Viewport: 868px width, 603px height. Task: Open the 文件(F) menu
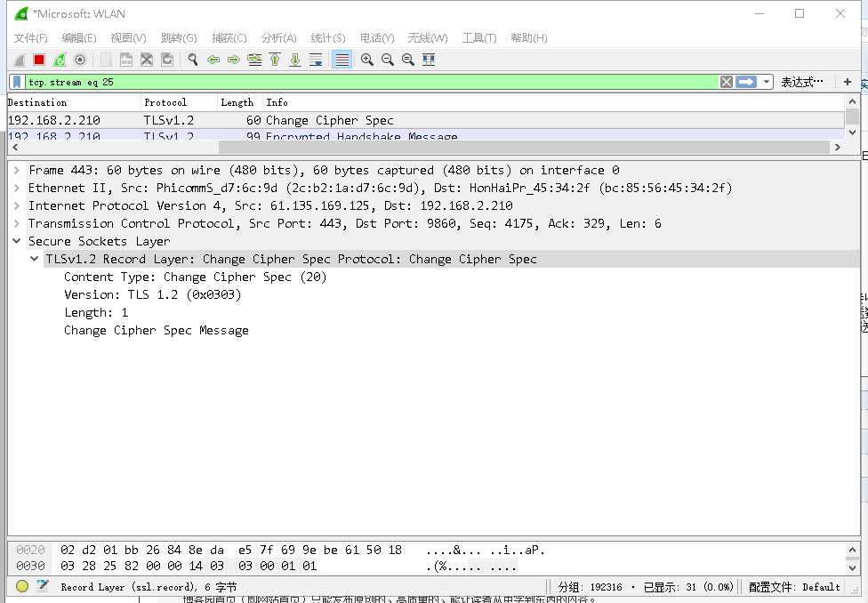click(x=30, y=37)
